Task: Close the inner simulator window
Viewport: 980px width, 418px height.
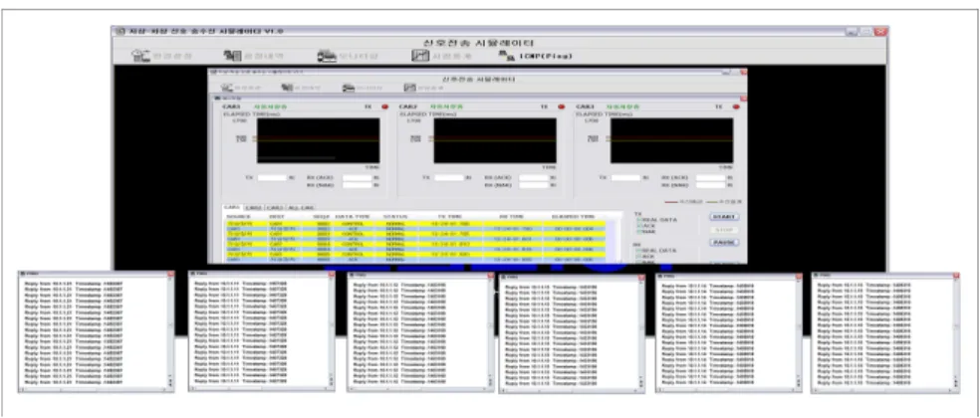Action: coord(743,72)
